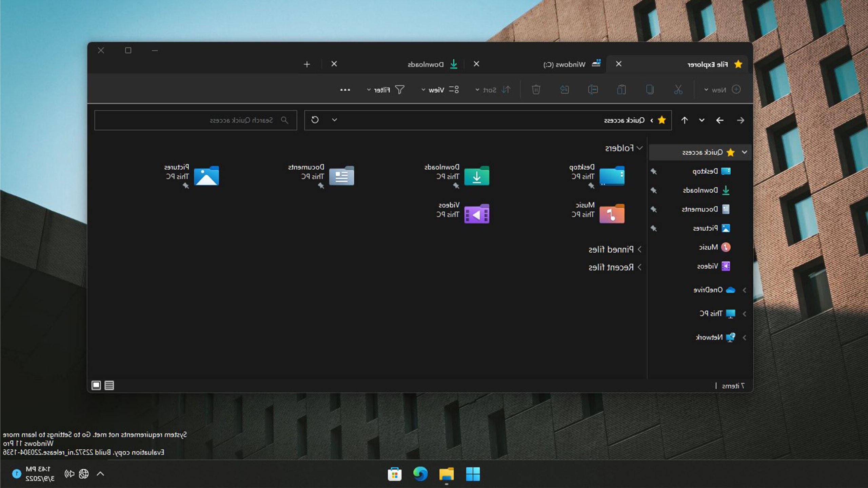The height and width of the screenshot is (488, 868).
Task: Click the Delete trash icon
Action: coord(536,90)
